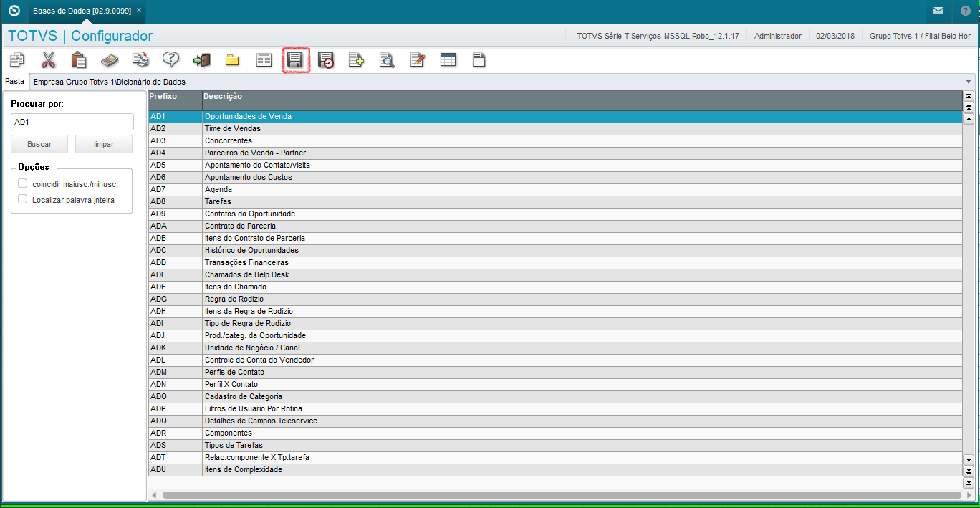
Task: Click the Cut scissors icon
Action: (x=48, y=60)
